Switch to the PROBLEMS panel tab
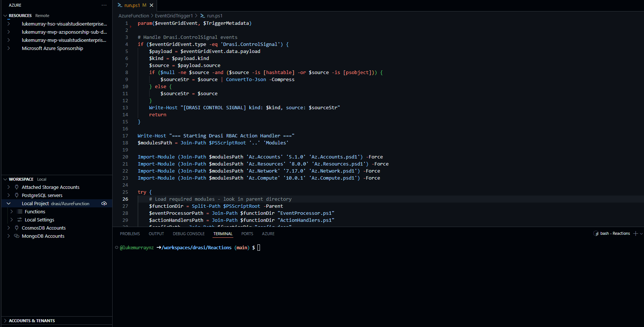Image resolution: width=644 pixels, height=327 pixels. (x=130, y=234)
